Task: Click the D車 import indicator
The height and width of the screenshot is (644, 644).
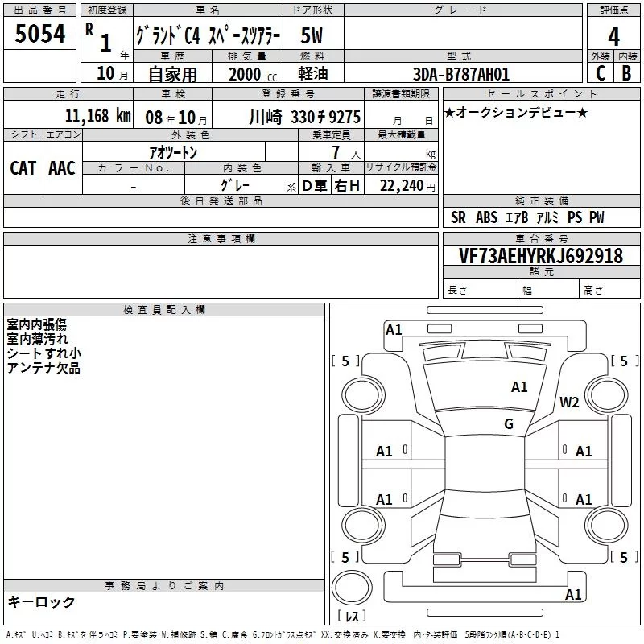Action: [x=315, y=186]
